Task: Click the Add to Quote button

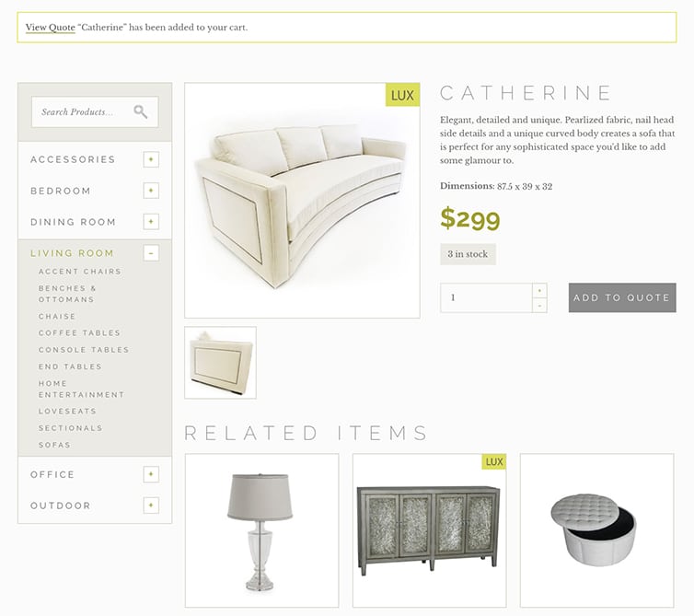Action: (622, 297)
